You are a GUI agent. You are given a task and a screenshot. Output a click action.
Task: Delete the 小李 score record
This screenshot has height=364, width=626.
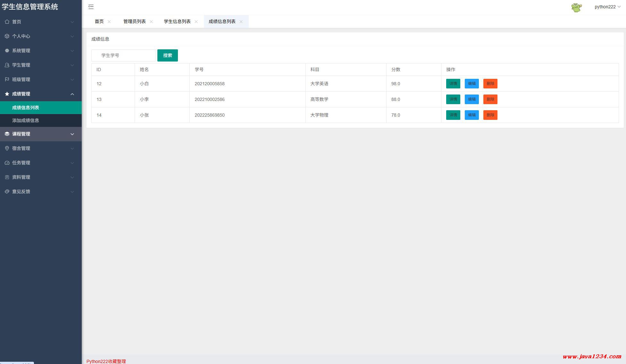pos(490,99)
